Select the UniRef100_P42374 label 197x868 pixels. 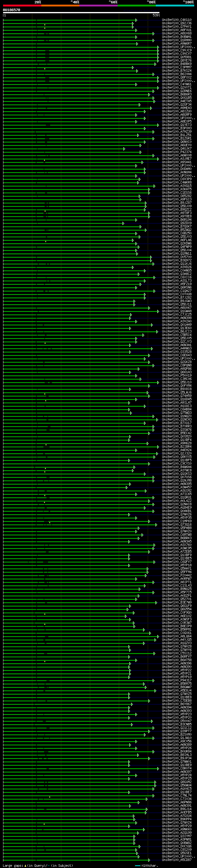click(177, 152)
